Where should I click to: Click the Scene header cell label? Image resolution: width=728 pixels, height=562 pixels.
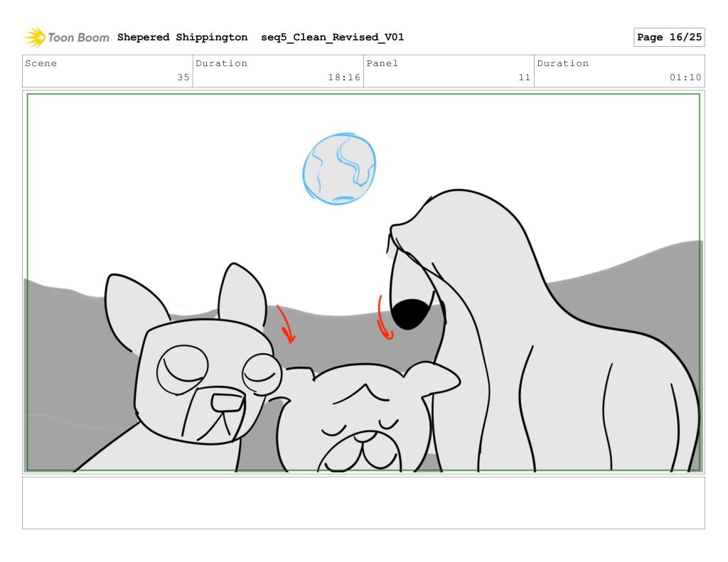click(41, 63)
